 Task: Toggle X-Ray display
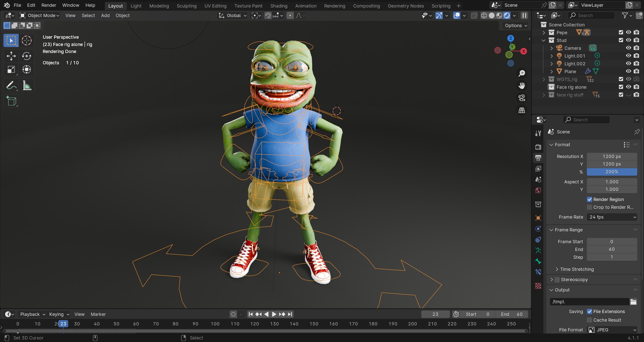point(474,16)
